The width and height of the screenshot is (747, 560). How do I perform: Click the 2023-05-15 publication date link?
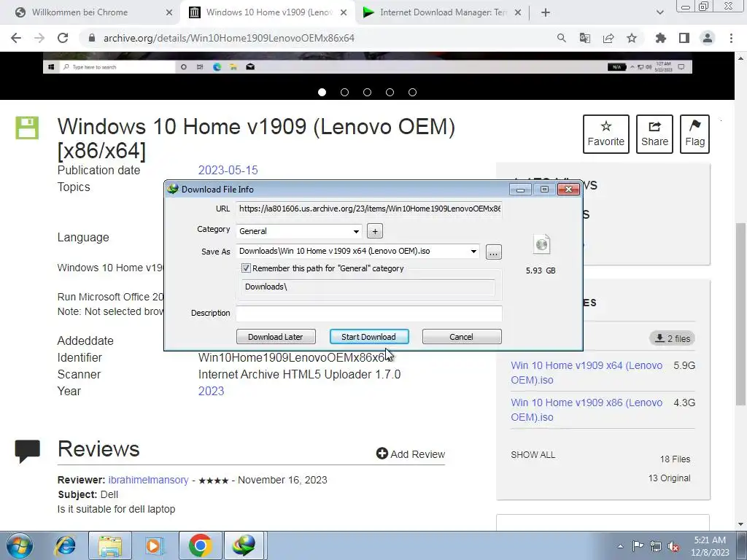tap(228, 170)
